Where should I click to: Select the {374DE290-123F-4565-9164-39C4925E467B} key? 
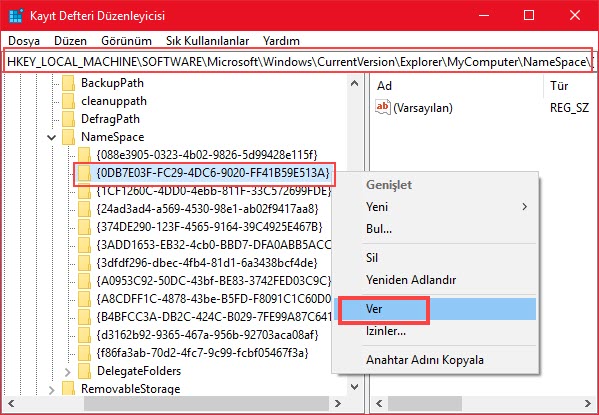click(x=210, y=227)
